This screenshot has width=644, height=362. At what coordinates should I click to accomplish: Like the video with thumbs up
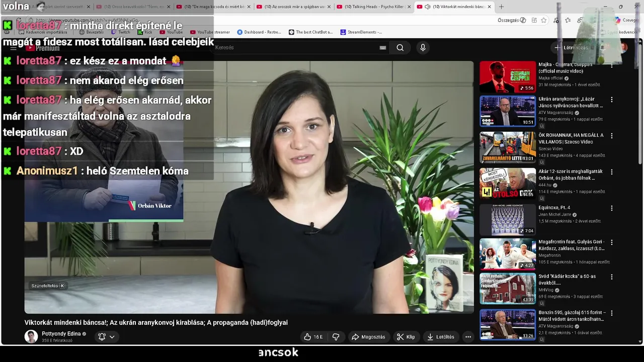click(312, 337)
